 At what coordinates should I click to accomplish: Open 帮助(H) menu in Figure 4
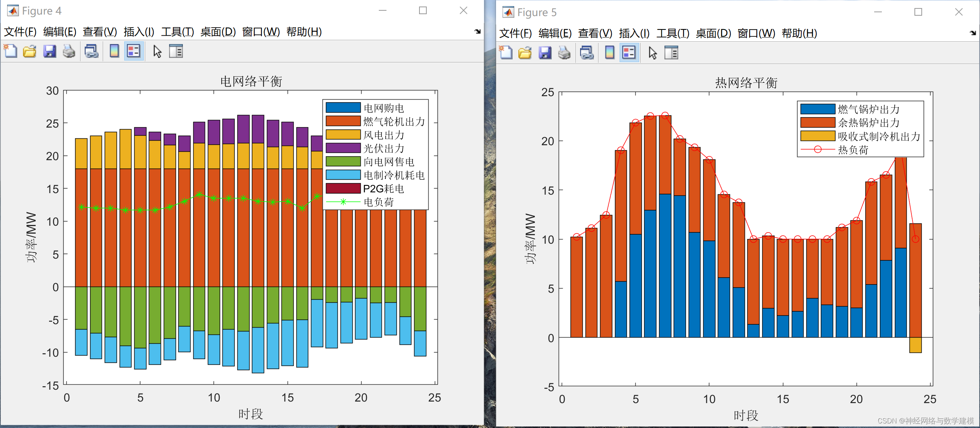[304, 31]
